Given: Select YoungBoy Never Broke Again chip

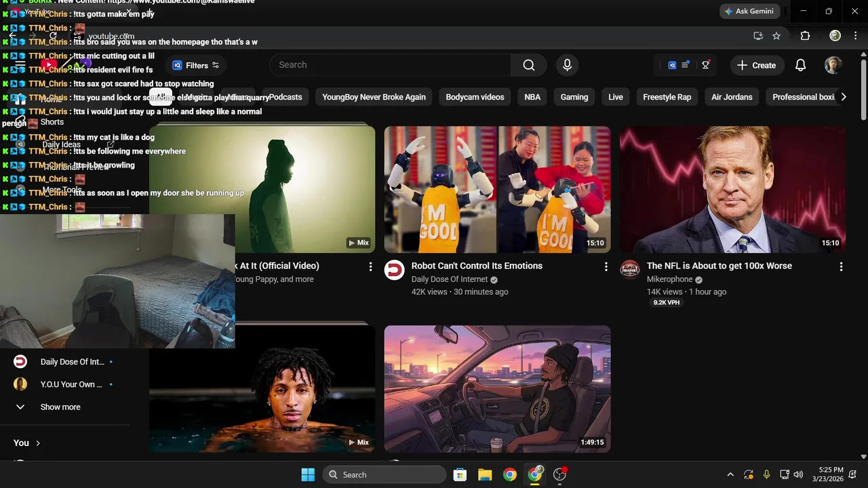Looking at the screenshot, I should pyautogui.click(x=374, y=97).
